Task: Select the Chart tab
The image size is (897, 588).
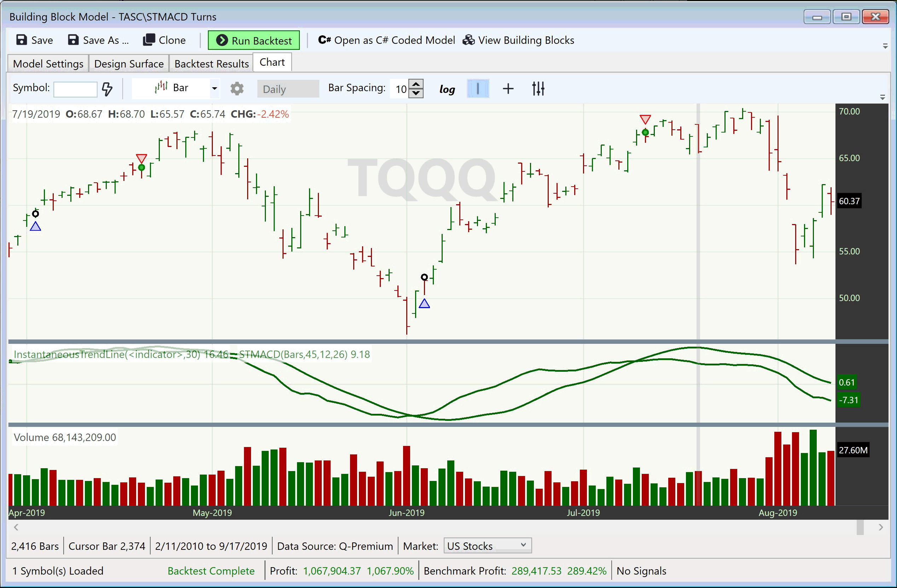Action: 272,62
